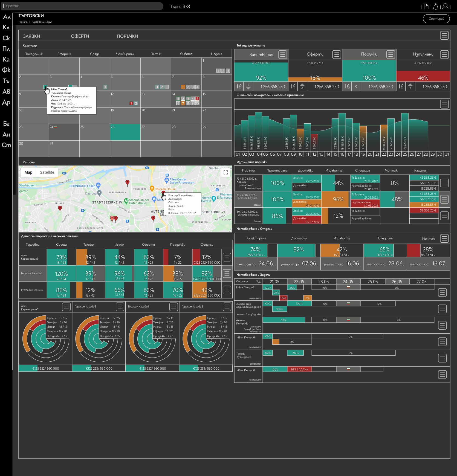457x476 pixels.
Task: Click the document icon in top bar
Action: coord(426,7)
